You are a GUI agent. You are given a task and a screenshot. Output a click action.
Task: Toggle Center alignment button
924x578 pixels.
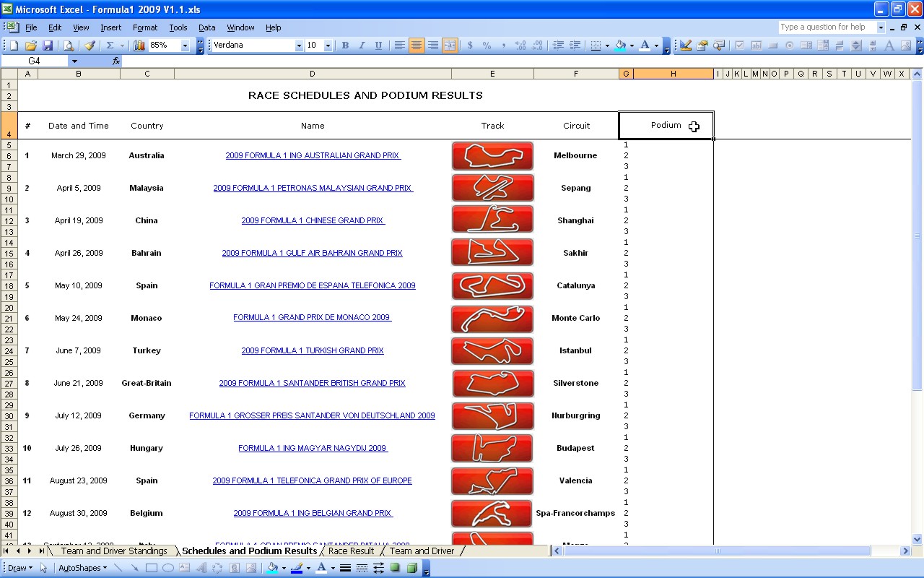(416, 45)
